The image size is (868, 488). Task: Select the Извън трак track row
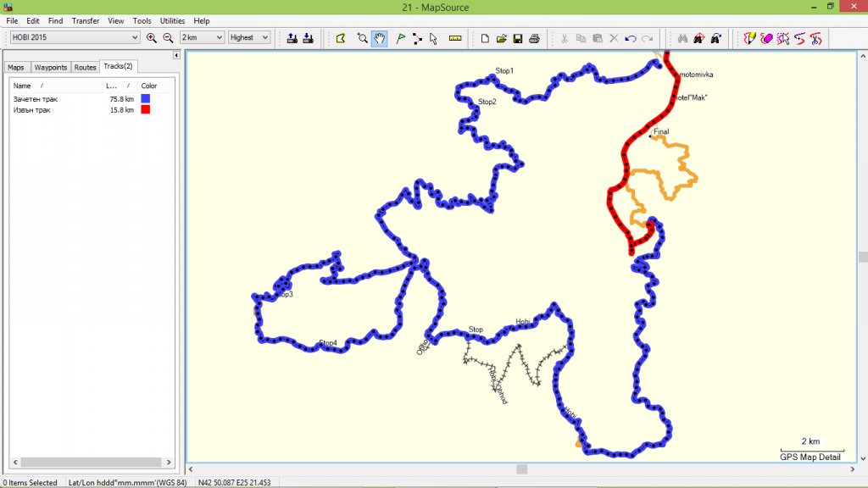[92, 110]
